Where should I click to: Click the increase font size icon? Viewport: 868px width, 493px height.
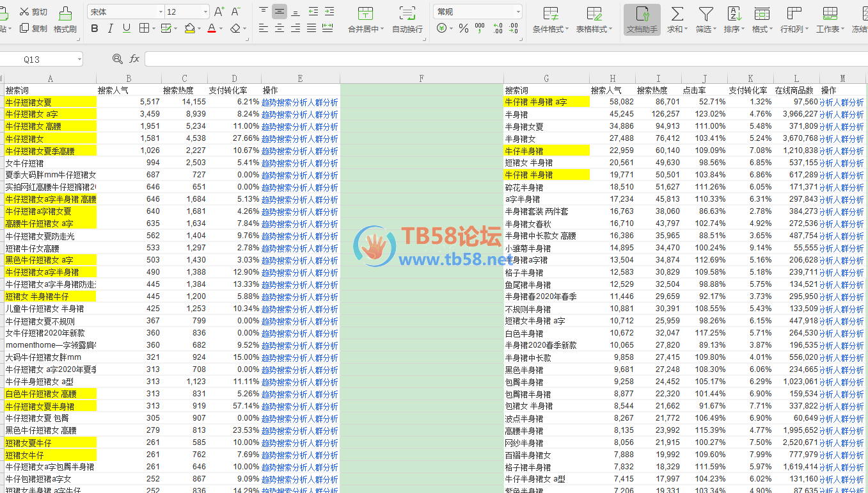point(219,12)
